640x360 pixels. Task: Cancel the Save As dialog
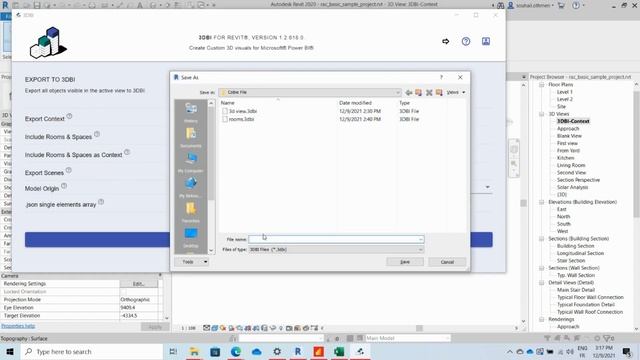tap(447, 262)
